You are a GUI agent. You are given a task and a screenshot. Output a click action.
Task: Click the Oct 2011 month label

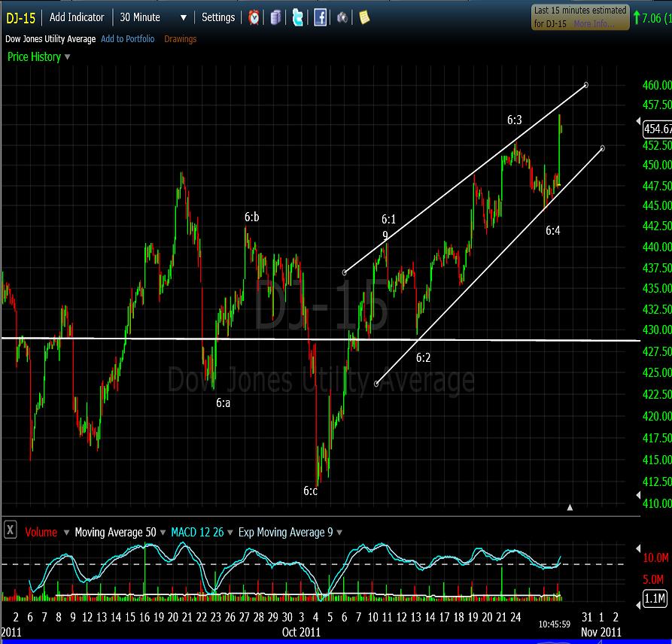point(301,633)
